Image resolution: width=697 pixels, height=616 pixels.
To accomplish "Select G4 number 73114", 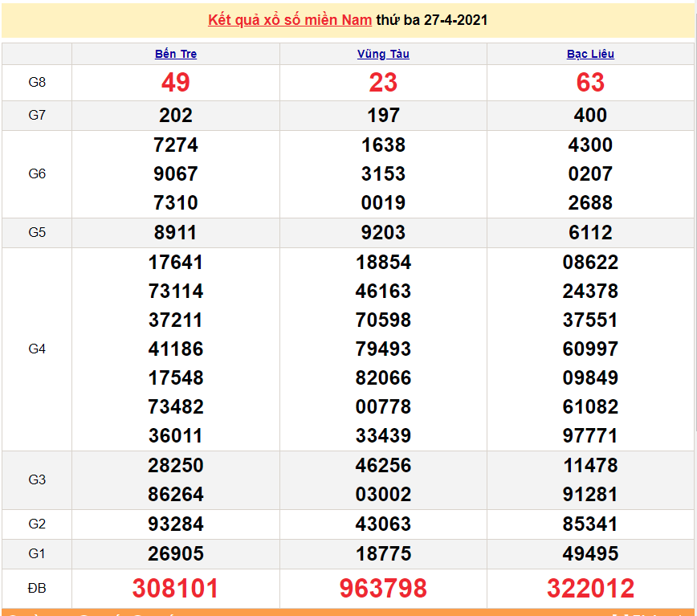I will click(x=176, y=291).
